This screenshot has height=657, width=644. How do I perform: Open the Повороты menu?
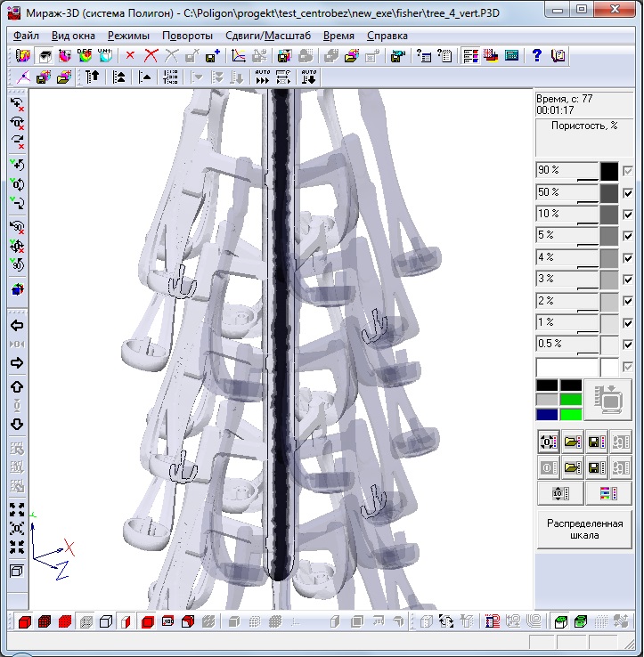pyautogui.click(x=187, y=36)
